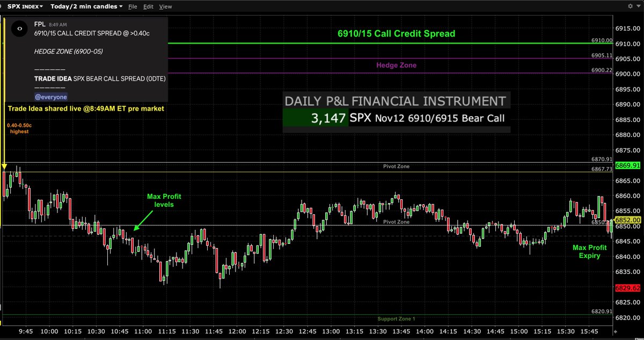Open the View menu
Screen dimensions: 644x340
point(165,6)
